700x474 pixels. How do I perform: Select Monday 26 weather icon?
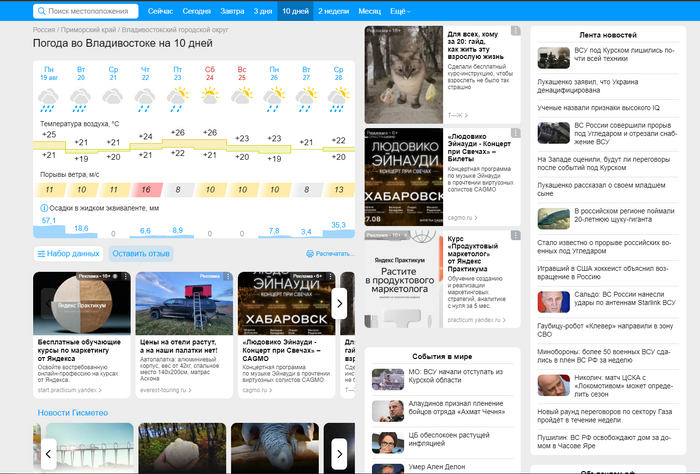coord(274,99)
